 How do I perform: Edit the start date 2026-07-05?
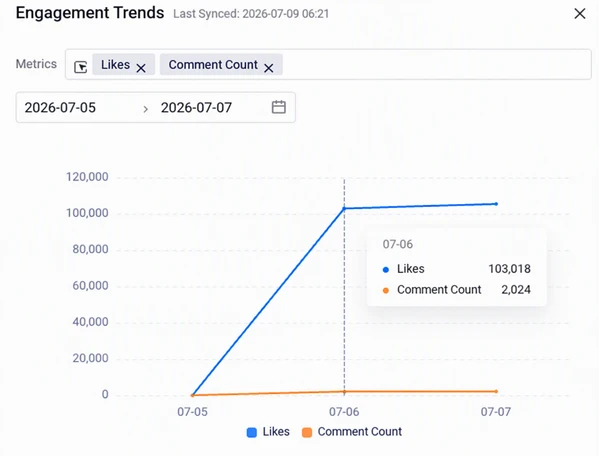(60, 108)
